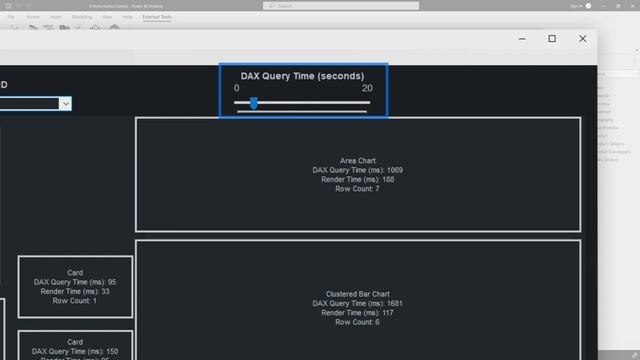The height and width of the screenshot is (360, 640).
Task: Select Product Category in the Power BI fields list
Action: (611, 144)
